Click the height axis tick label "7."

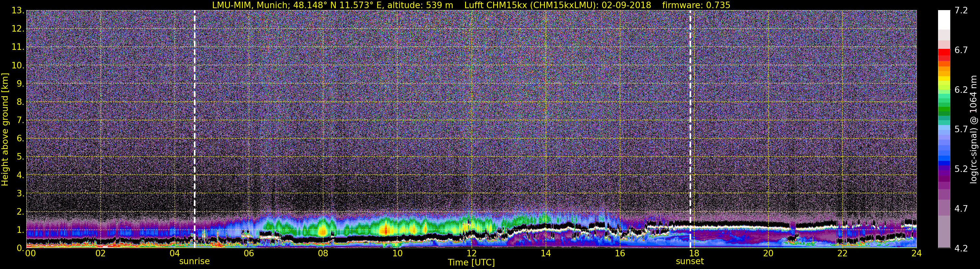tap(20, 120)
